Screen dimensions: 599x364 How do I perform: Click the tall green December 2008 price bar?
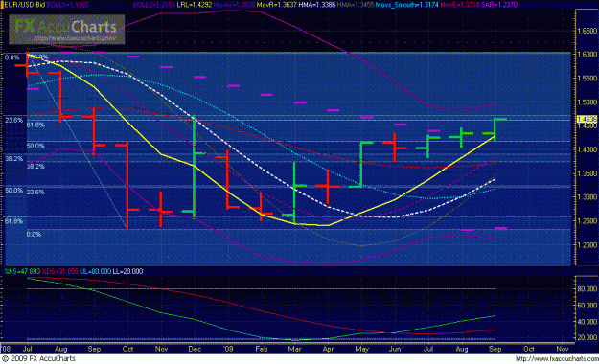pyautogui.click(x=194, y=166)
